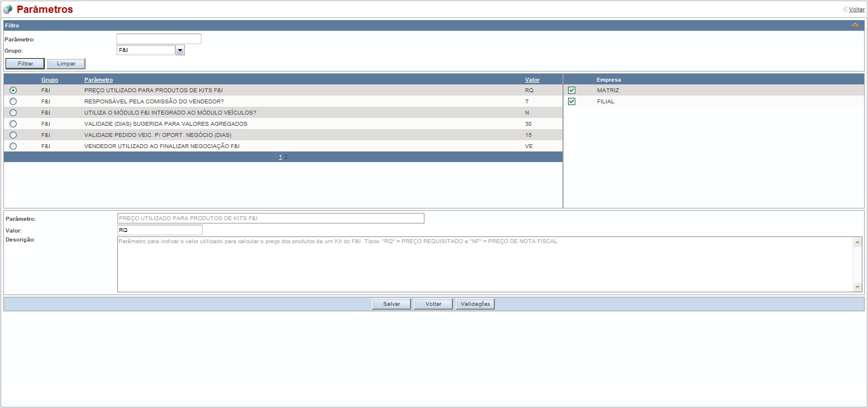Select the radio for VALIDADE (DIAS) SUGERIDA PARA VALORES AGREGADOS
This screenshot has height=408, width=868.
pos(13,124)
